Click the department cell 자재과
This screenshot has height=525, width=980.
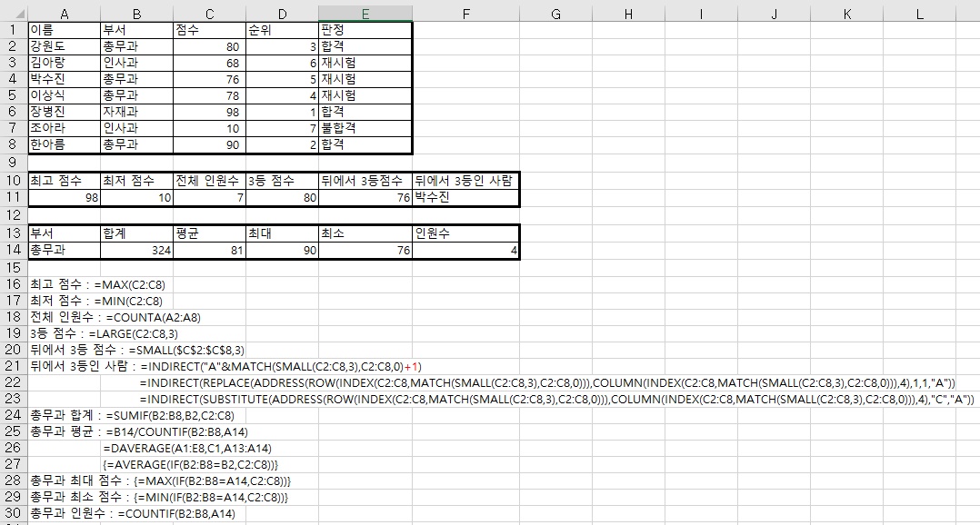tap(137, 112)
